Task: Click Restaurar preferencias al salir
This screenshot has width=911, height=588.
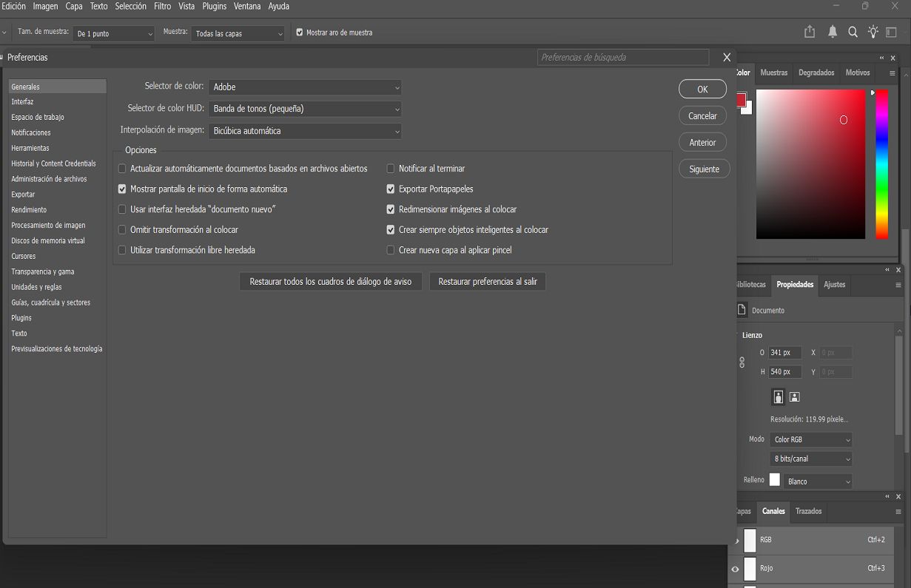Action: pos(487,281)
